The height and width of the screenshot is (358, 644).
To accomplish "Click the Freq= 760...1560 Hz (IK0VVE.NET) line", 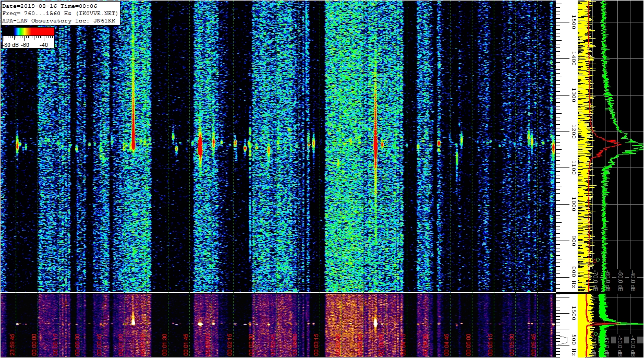I will (60, 13).
